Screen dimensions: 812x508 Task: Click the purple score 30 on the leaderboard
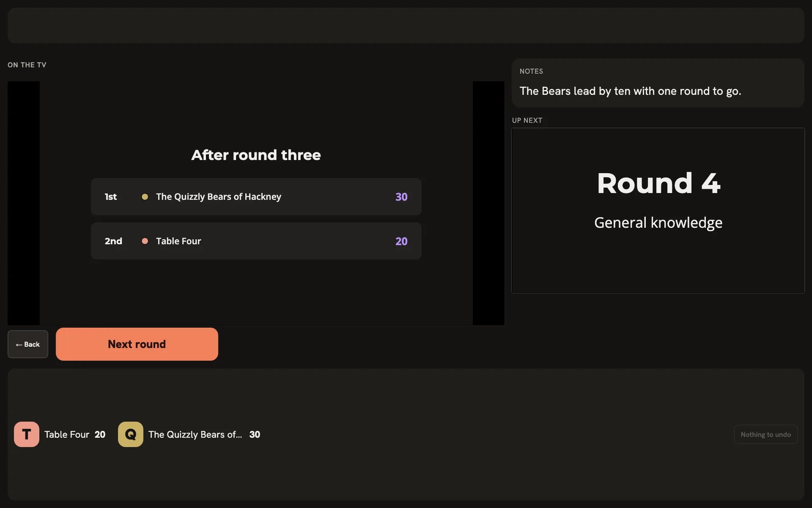[x=401, y=197]
